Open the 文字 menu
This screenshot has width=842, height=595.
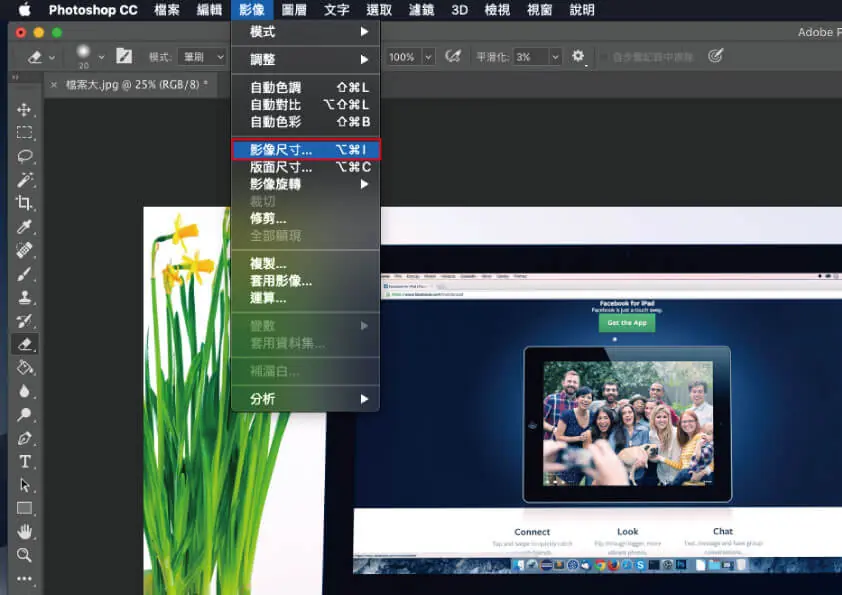[337, 10]
